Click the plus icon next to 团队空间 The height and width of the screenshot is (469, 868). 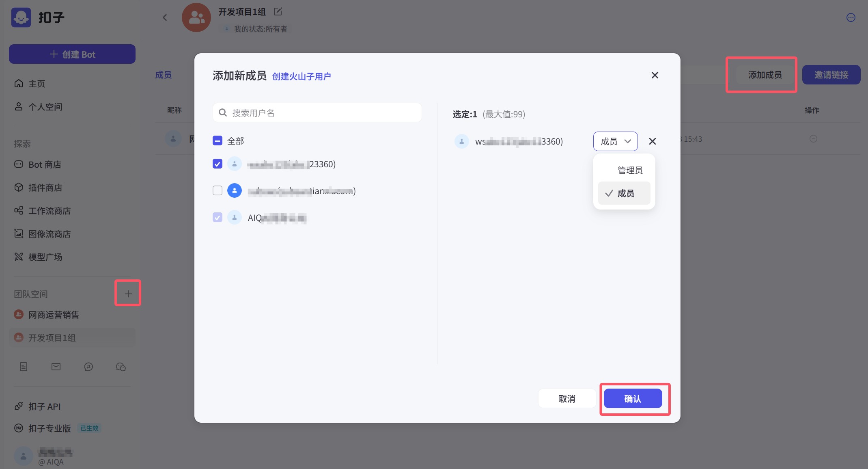coord(128,294)
